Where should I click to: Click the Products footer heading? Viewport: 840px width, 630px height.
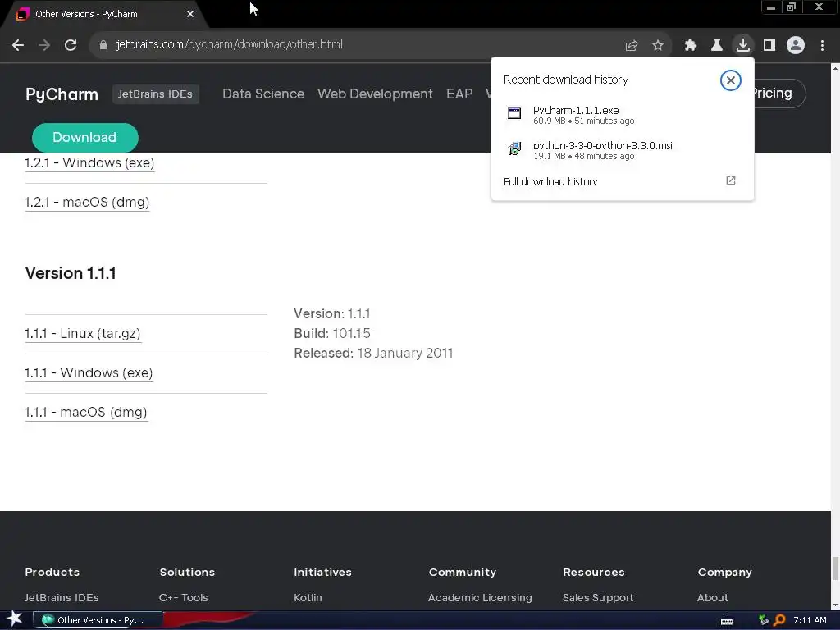tap(52, 572)
